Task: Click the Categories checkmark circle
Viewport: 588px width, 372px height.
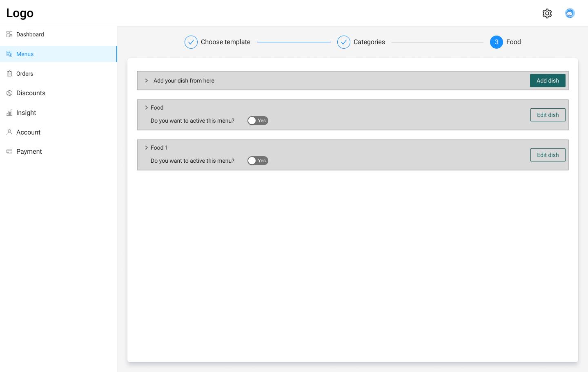Action: 344,42
